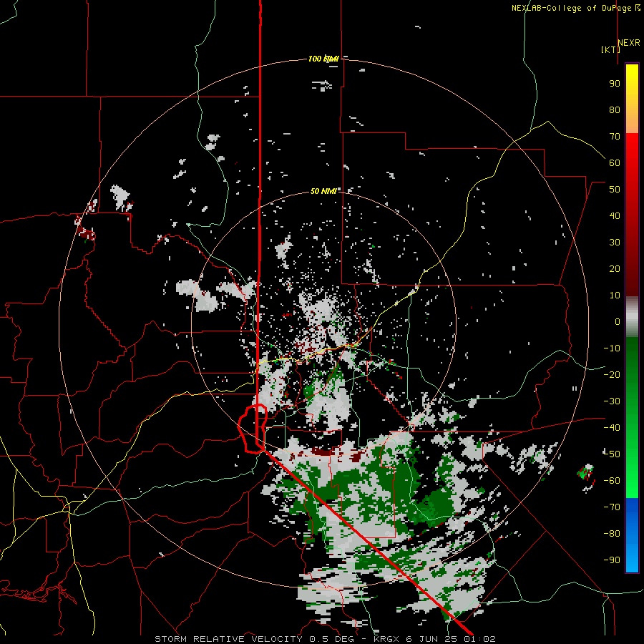Click the 70 value on velocity scale
The width and height of the screenshot is (644, 644).
click(x=615, y=137)
